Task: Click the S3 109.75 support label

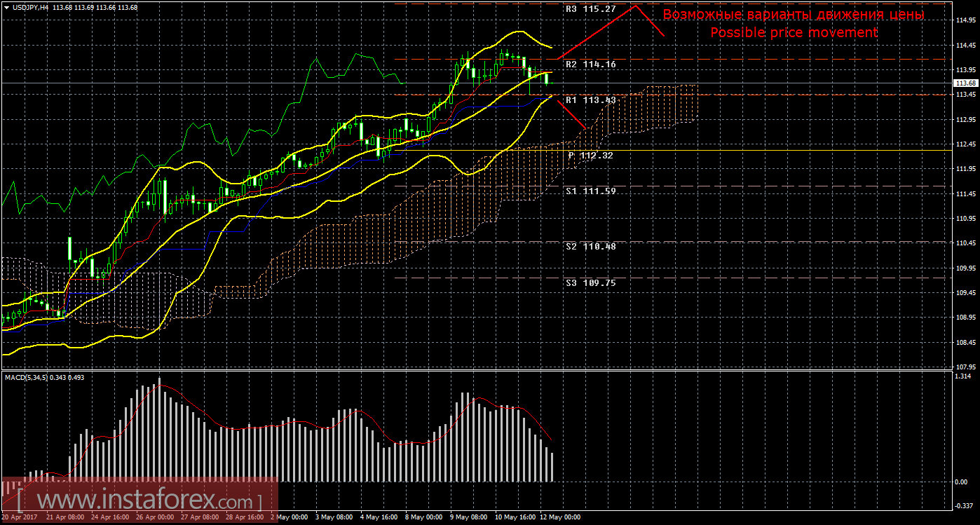Action: 590,282
